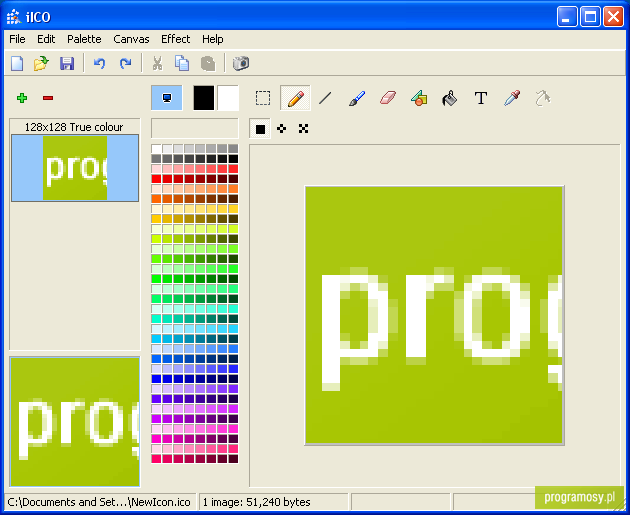The width and height of the screenshot is (630, 515).
Task: Click the Cut scissors icon
Action: 157,63
